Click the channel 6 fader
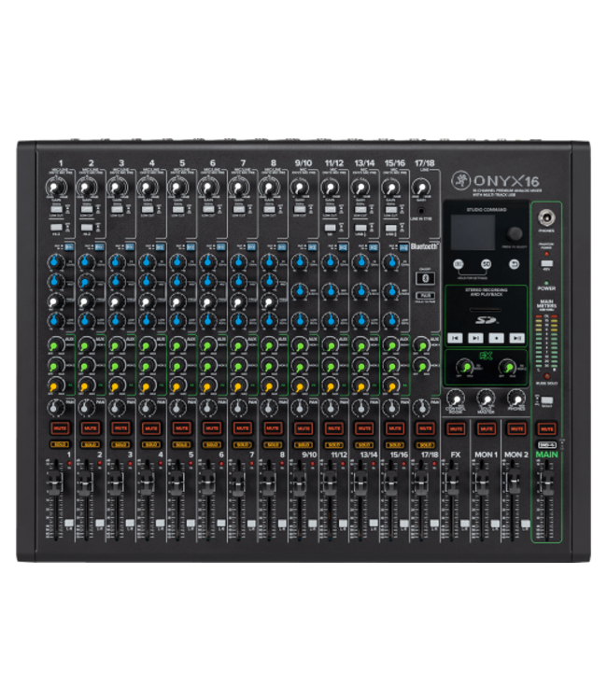The image size is (607, 700). click(x=206, y=483)
